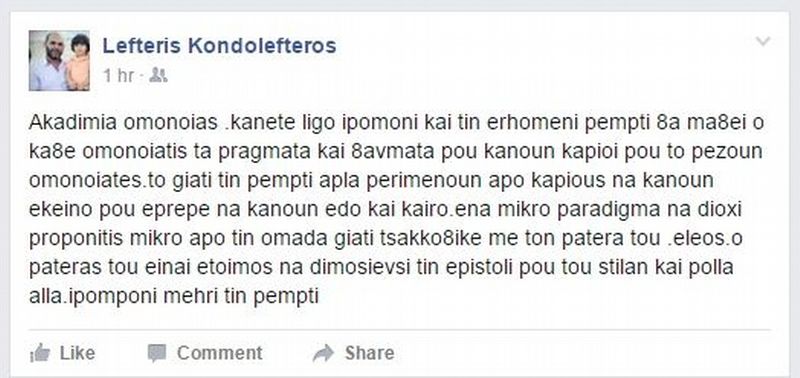Click the Comment text button
Viewport: 800px width, 378px height.
coord(220,352)
